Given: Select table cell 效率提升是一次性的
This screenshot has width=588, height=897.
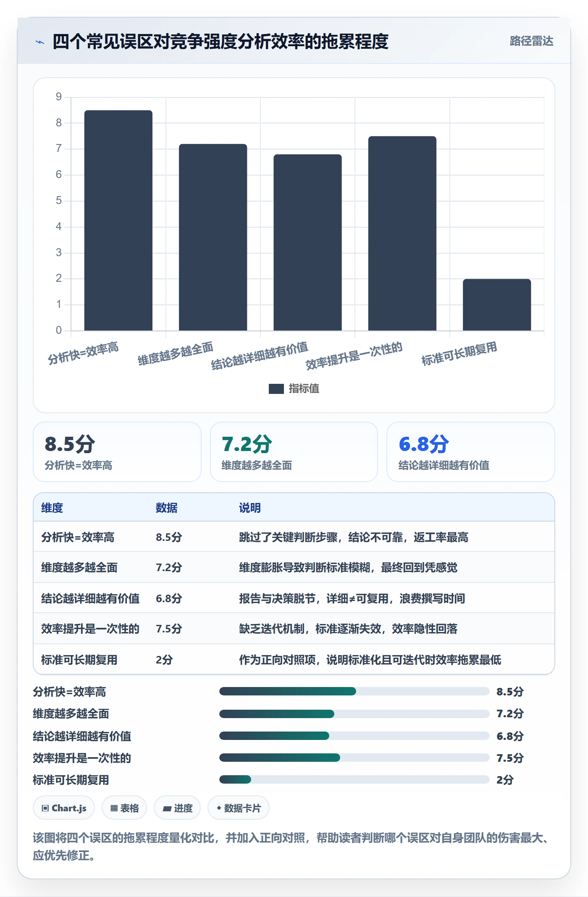Looking at the screenshot, I should pyautogui.click(x=90, y=629).
